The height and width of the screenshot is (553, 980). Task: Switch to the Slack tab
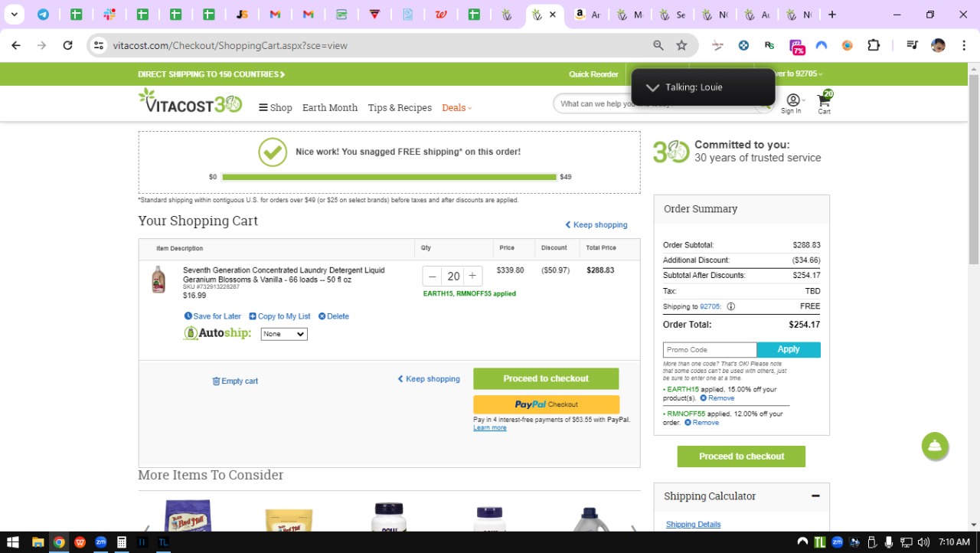click(x=109, y=15)
